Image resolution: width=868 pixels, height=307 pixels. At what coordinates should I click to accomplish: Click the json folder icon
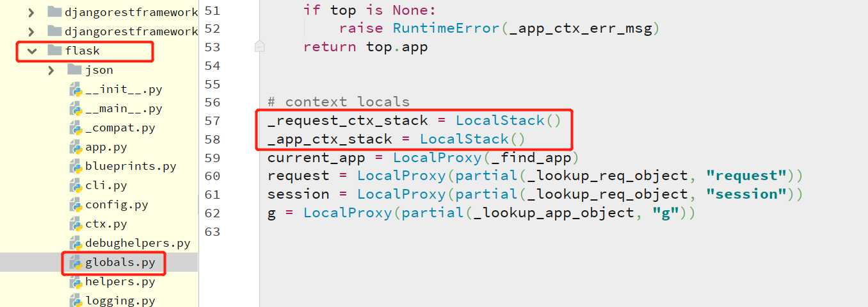pos(74,70)
